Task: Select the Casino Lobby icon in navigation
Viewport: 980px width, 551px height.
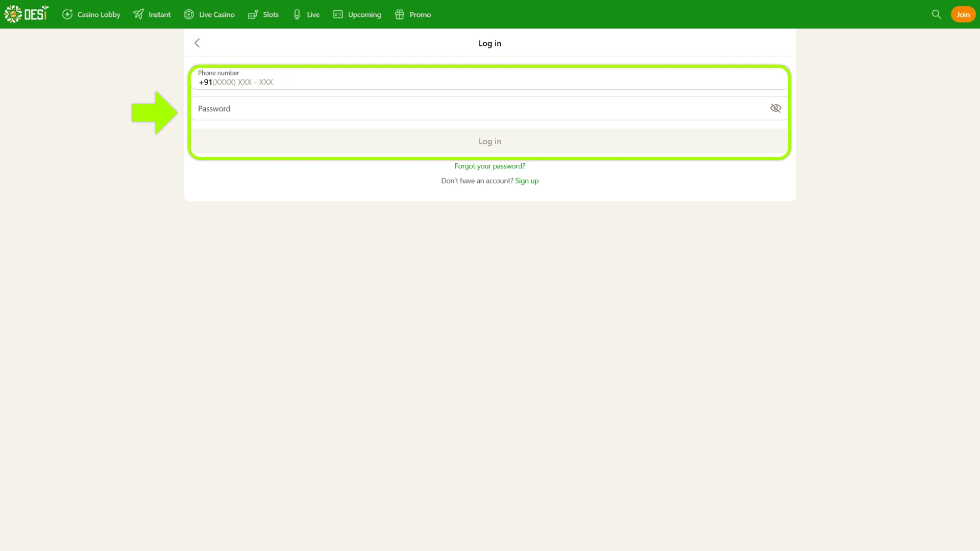Action: coord(67,14)
